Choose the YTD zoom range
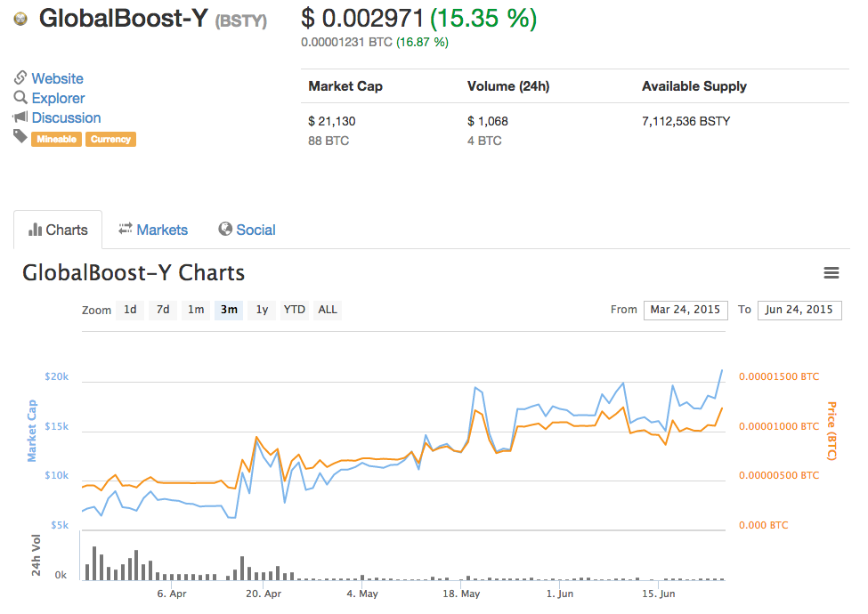The image size is (868, 614). pos(295,310)
